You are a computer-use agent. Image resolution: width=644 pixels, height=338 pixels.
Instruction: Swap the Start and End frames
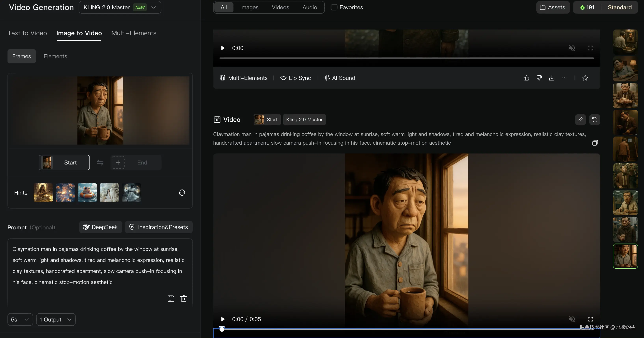100,163
